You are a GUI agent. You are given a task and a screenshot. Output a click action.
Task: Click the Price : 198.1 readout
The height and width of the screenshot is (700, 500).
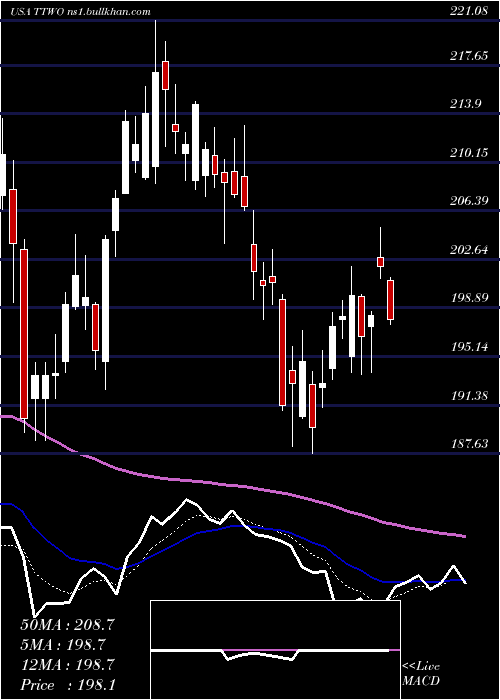67,685
